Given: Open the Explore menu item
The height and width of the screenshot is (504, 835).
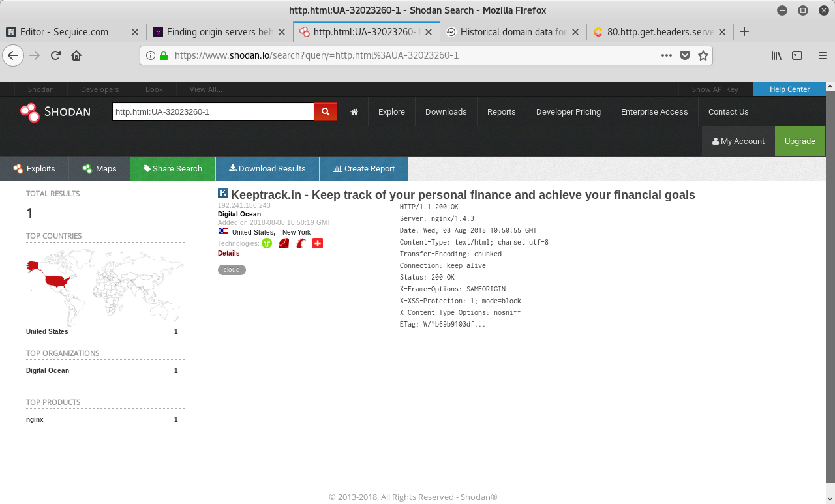Looking at the screenshot, I should tap(391, 111).
